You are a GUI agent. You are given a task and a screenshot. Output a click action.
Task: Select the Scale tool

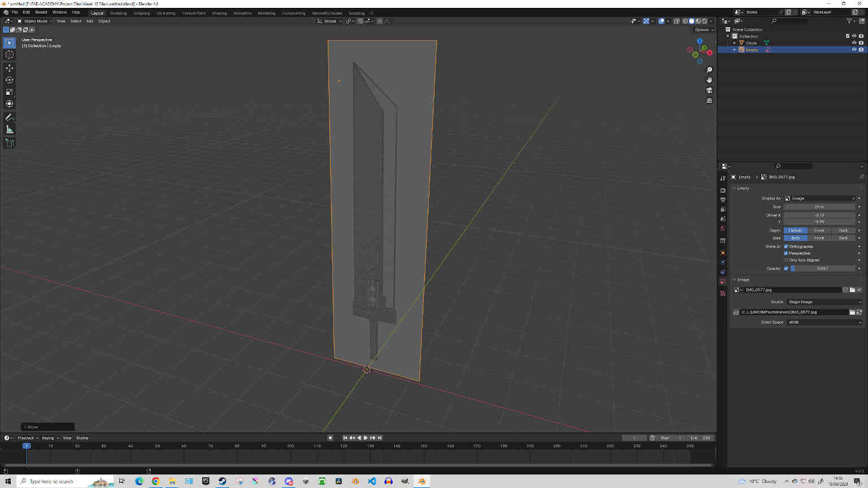(10, 92)
